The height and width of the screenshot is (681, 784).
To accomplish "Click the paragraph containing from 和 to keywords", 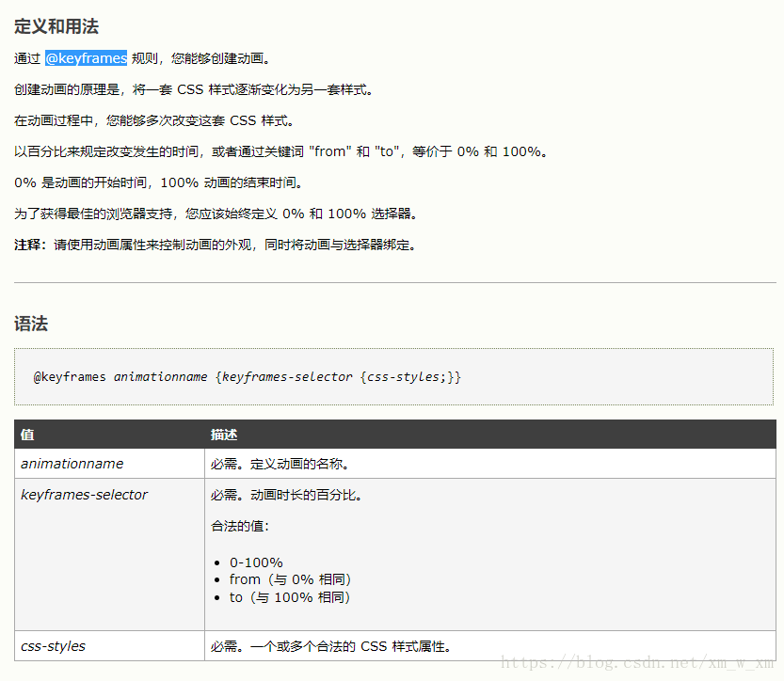I will (278, 150).
